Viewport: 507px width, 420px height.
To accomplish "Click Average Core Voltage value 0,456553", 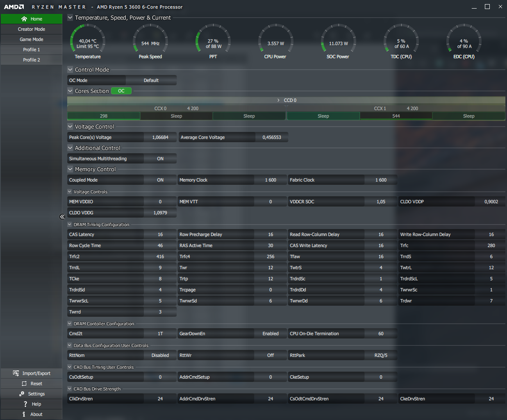I will 272,137.
